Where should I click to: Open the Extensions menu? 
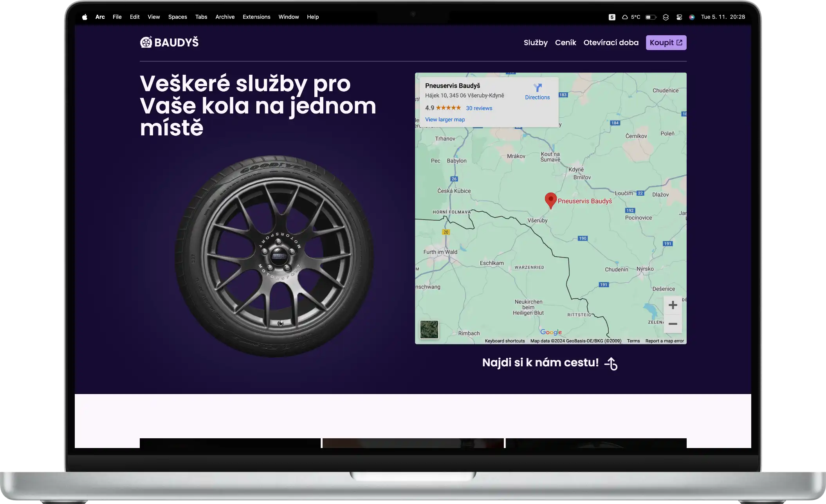pos(256,17)
